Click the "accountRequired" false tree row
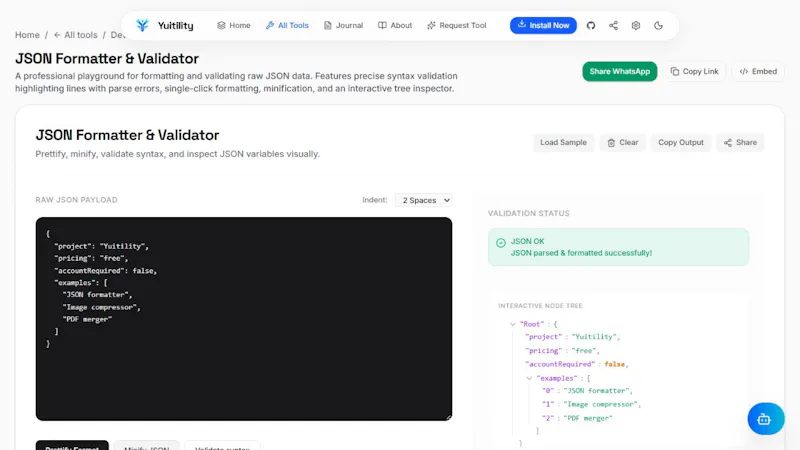Viewport: 800px width, 450px height. coord(577,364)
